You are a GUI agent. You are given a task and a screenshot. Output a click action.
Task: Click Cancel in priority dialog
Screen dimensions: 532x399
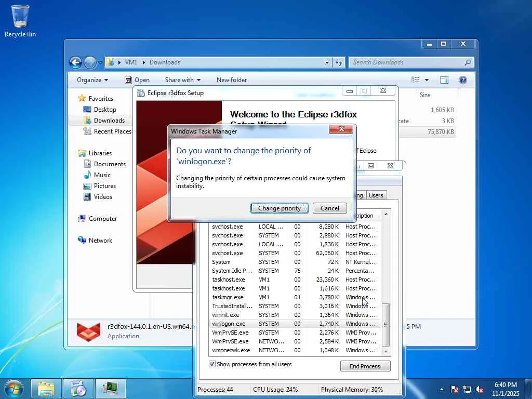pyautogui.click(x=330, y=208)
